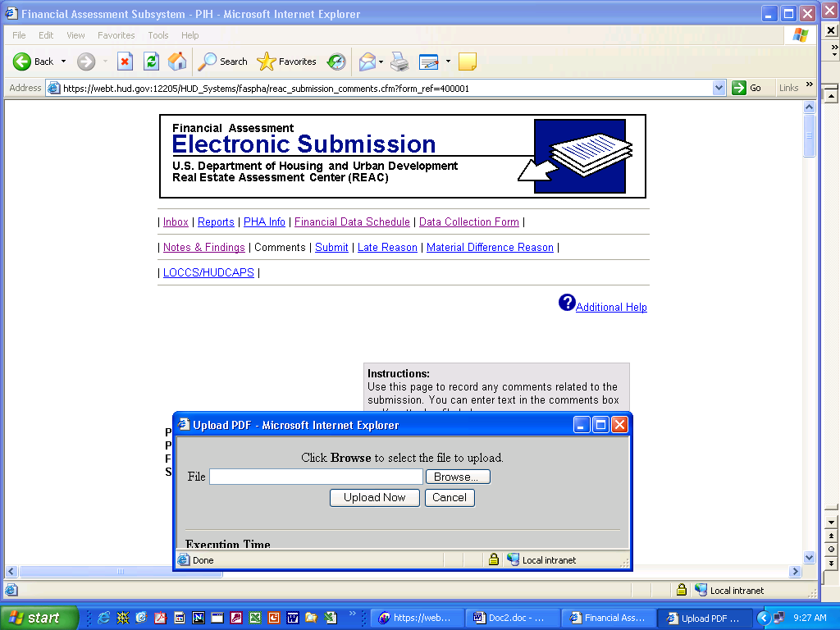Open the Edit button dropdown arrow
This screenshot has height=630, width=840.
(x=448, y=62)
